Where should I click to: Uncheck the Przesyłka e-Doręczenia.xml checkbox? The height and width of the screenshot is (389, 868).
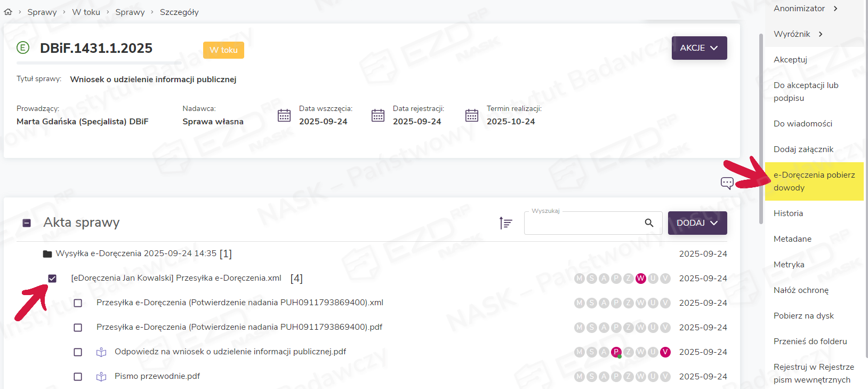[52, 279]
